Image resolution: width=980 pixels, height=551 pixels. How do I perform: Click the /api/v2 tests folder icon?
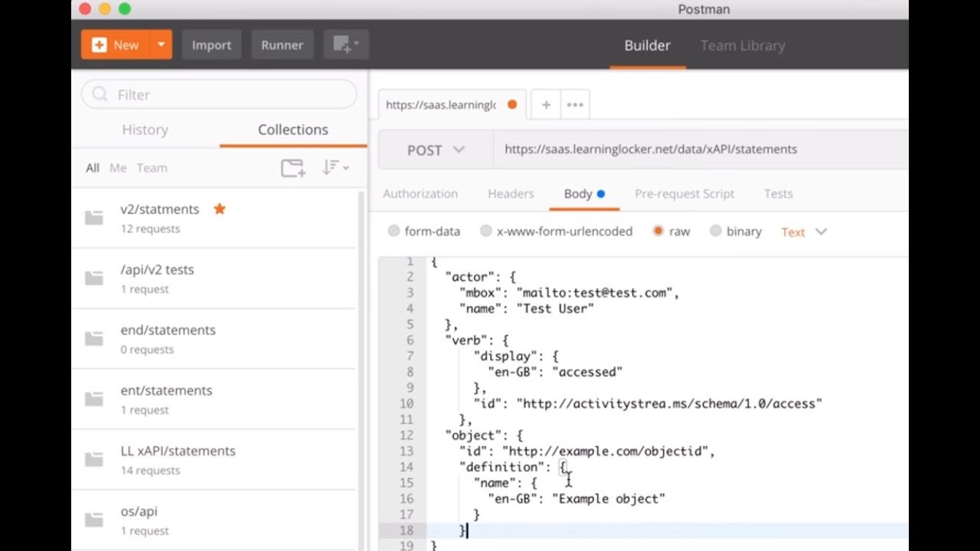point(93,279)
